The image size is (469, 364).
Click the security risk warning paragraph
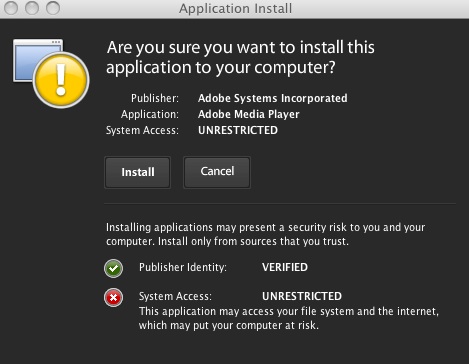tap(265, 234)
